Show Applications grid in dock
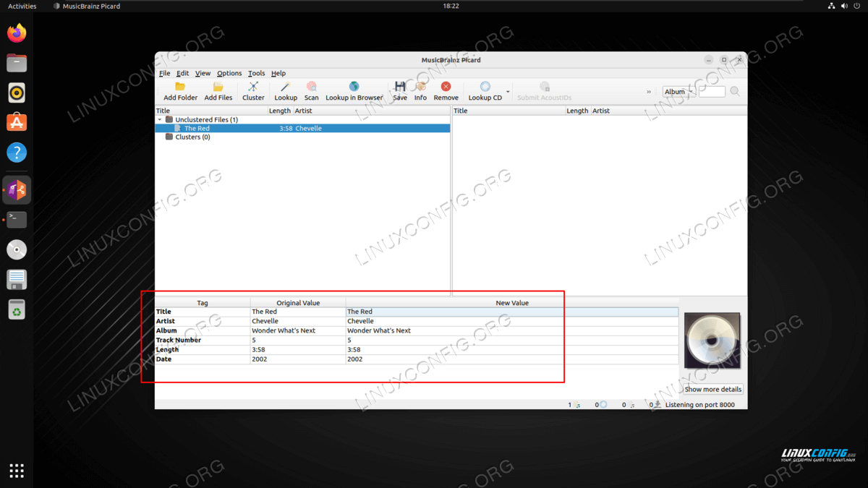868x488 pixels. [x=17, y=471]
